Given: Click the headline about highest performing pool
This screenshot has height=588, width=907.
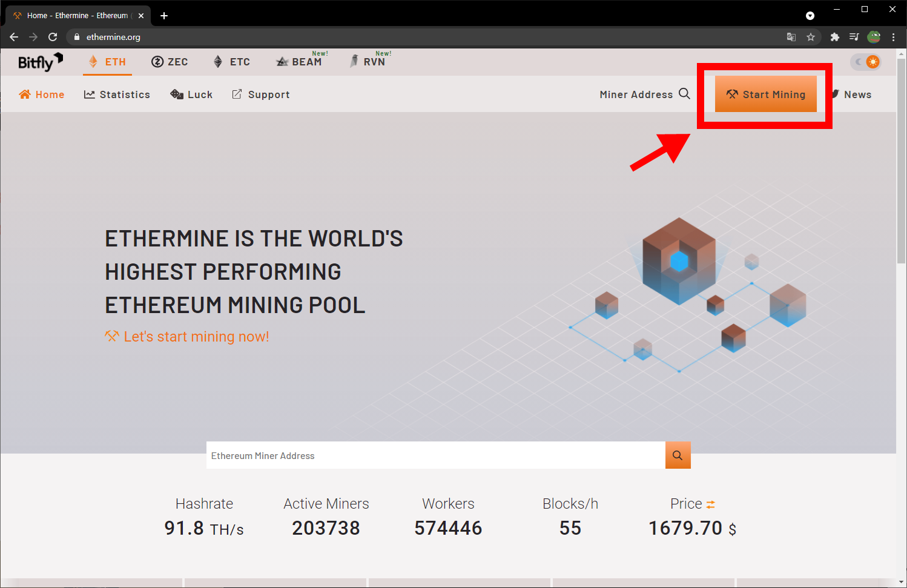Looking at the screenshot, I should click(x=254, y=272).
